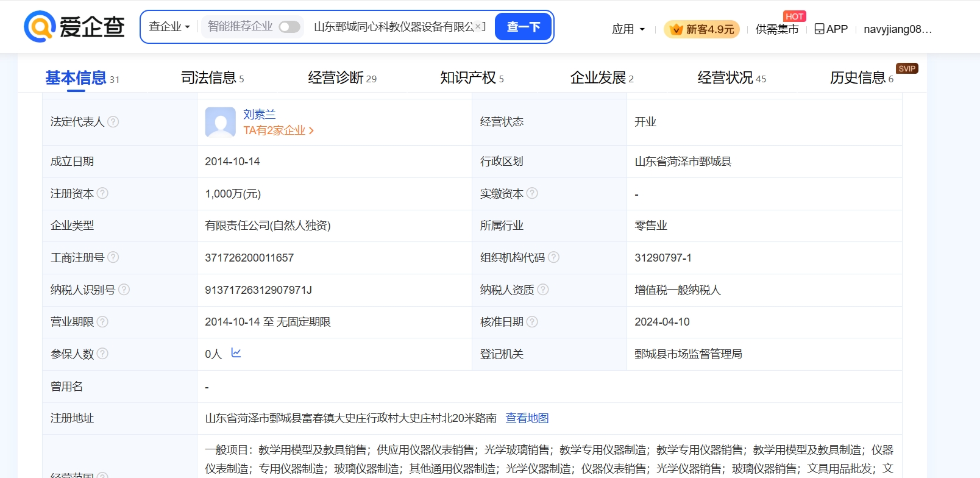
Task: Expand the 应用 dropdown menu
Action: pyautogui.click(x=628, y=29)
